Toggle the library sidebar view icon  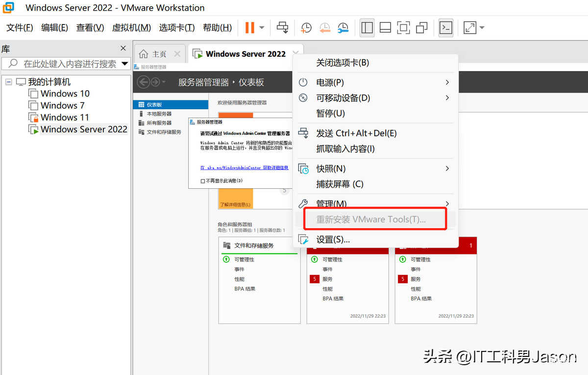[x=367, y=28]
